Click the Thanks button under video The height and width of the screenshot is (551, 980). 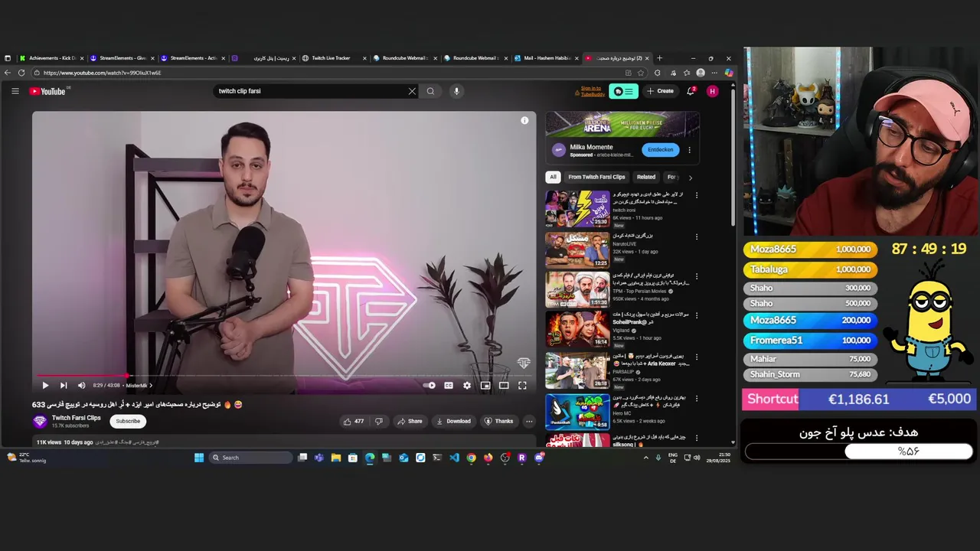[498, 421]
